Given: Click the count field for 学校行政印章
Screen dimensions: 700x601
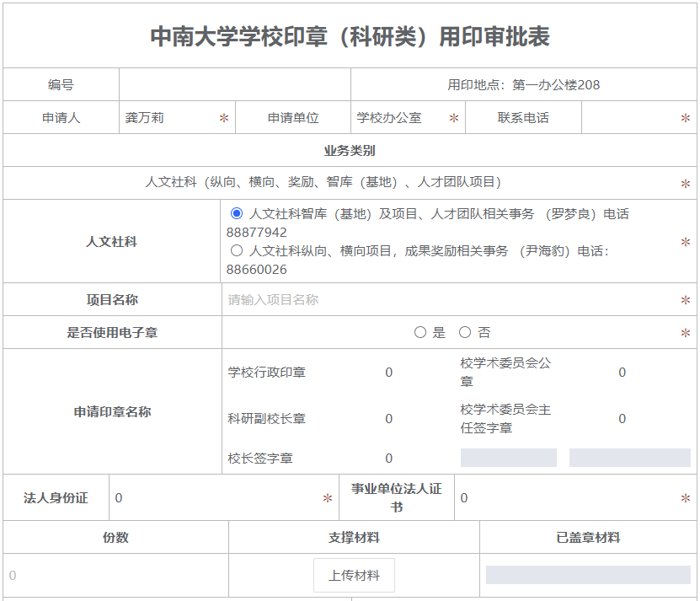Looking at the screenshot, I should click(x=389, y=373).
